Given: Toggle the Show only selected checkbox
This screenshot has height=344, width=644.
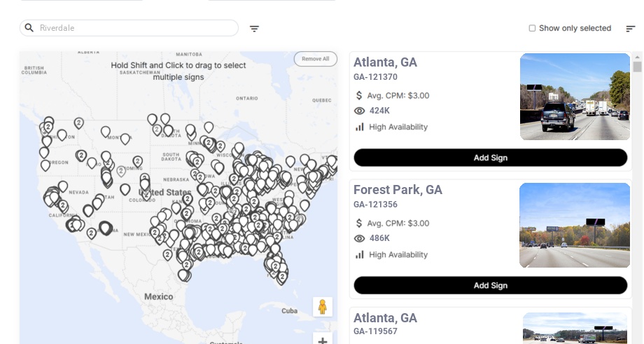Looking at the screenshot, I should [x=532, y=29].
